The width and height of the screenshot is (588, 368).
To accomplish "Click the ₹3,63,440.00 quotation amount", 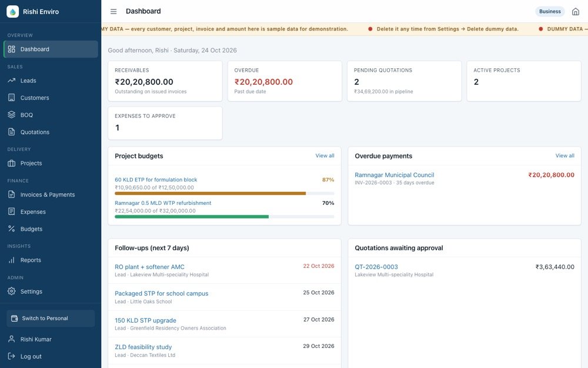I will [554, 267].
